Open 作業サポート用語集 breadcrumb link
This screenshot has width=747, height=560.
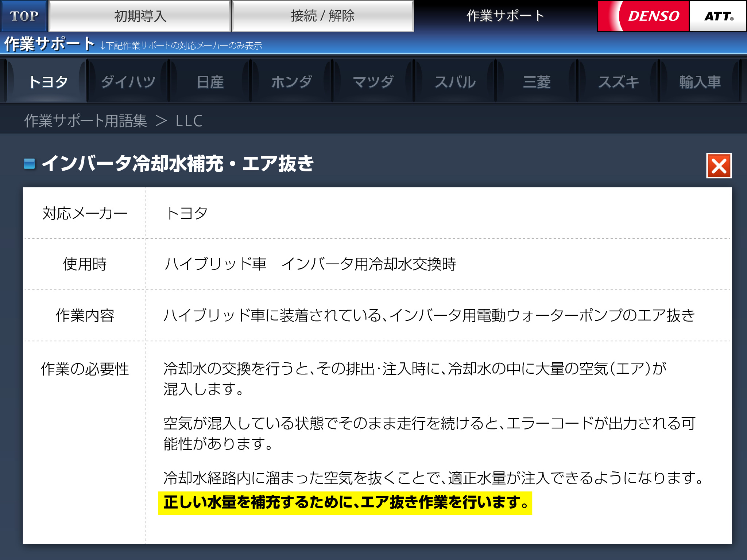pyautogui.click(x=85, y=121)
